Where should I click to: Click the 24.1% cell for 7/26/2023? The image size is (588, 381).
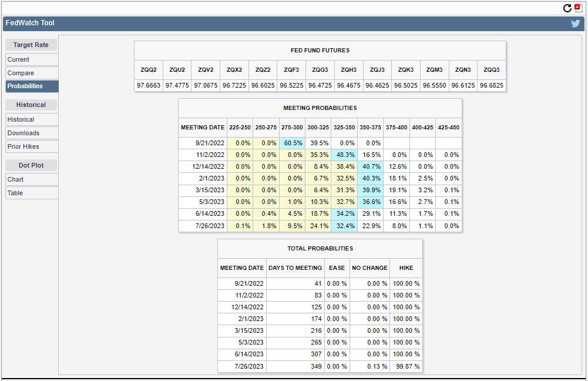click(x=318, y=226)
